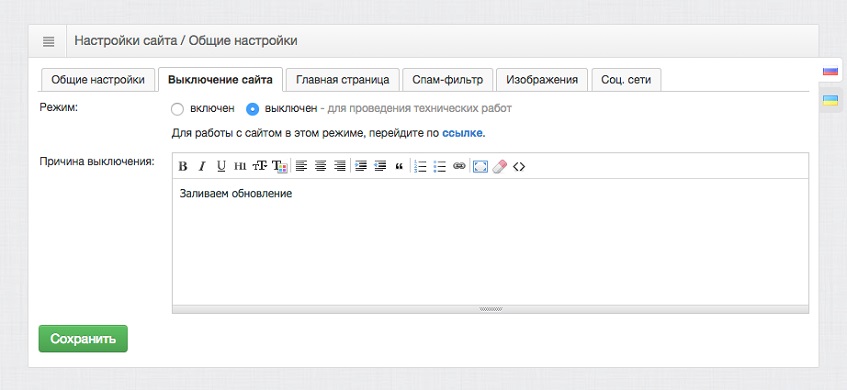The image size is (847, 390).
Task: Switch to the Ukrainian language flag
Action: pos(830,100)
